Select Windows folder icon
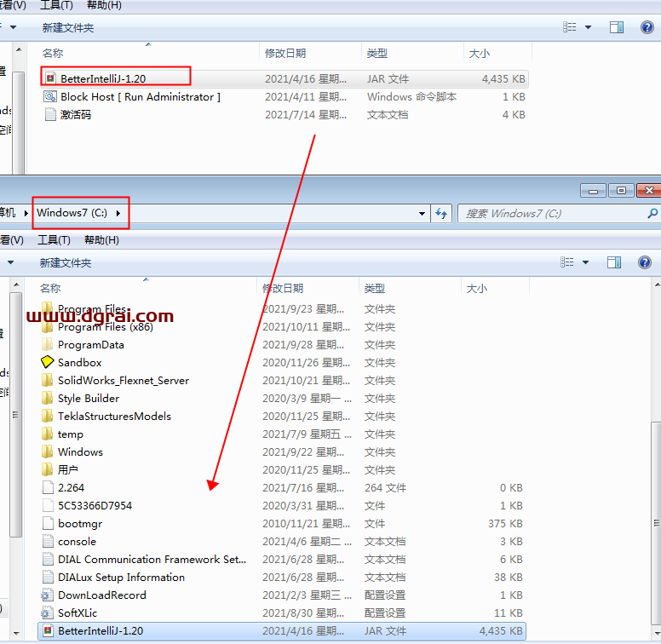 47,451
